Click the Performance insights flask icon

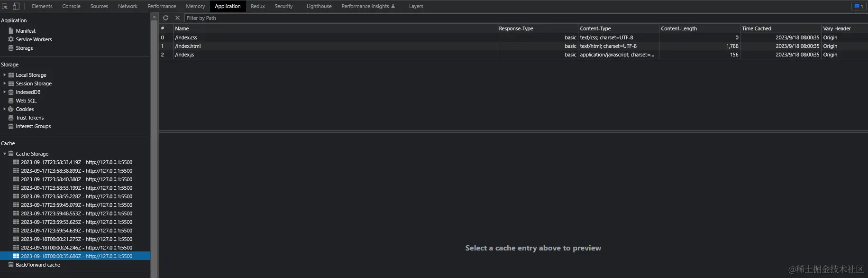click(x=393, y=6)
